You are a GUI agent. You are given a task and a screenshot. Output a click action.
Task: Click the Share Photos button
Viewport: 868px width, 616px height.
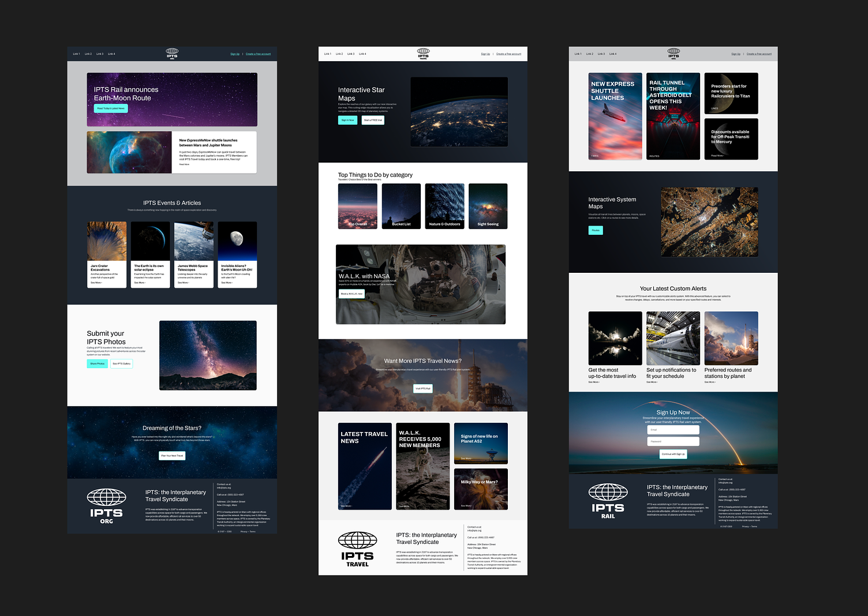(98, 363)
